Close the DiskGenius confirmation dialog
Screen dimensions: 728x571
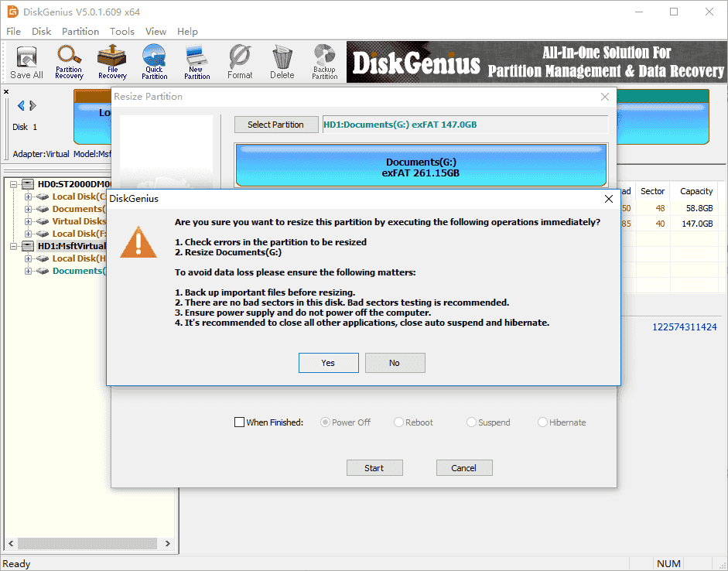[x=609, y=199]
